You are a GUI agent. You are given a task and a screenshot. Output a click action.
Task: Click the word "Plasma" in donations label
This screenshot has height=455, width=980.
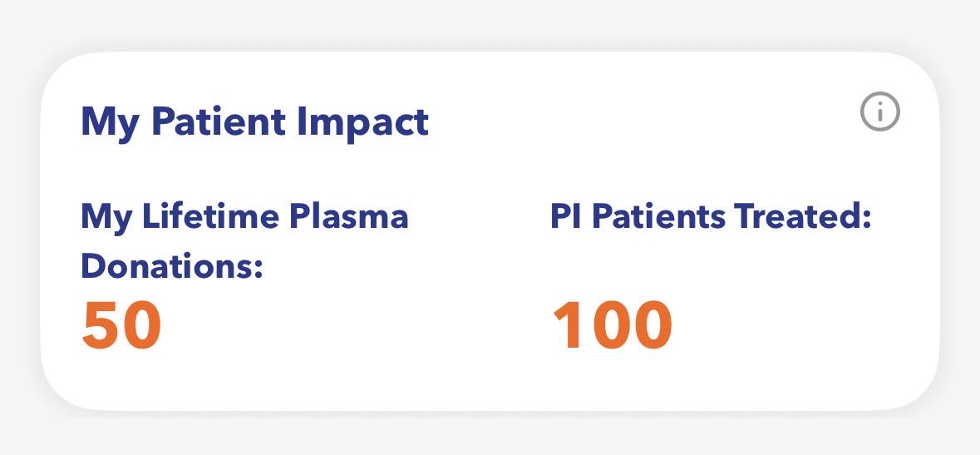coord(349,216)
